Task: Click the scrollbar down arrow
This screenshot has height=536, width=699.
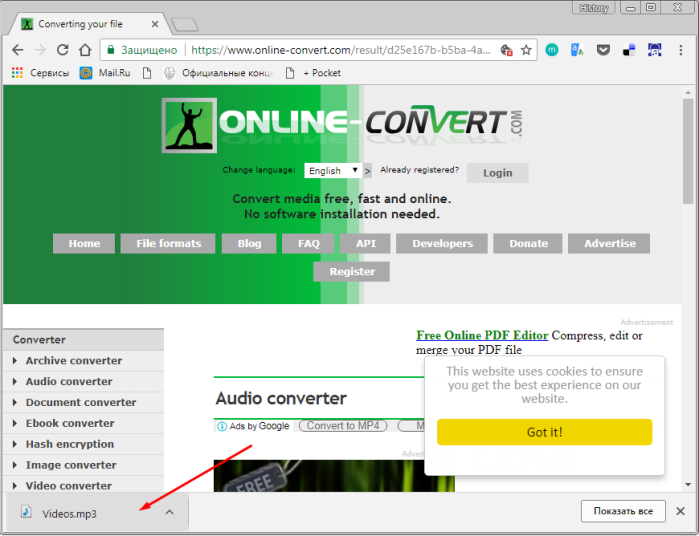Action: [688, 485]
